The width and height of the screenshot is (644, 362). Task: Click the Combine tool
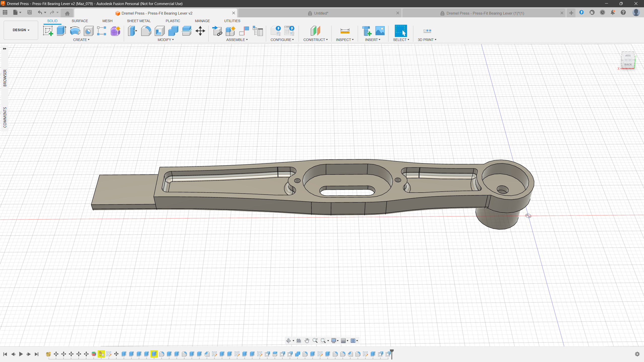tap(173, 31)
